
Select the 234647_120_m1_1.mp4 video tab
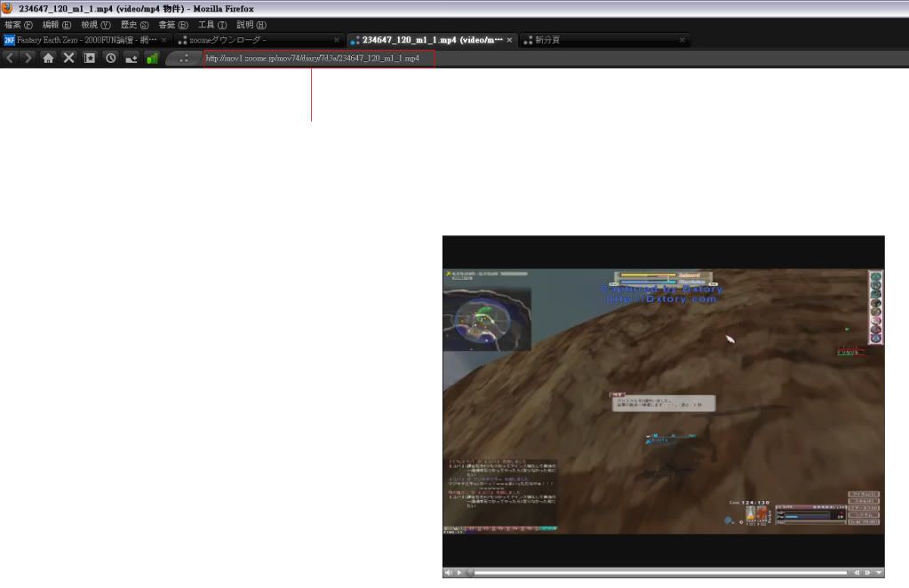[x=432, y=40]
